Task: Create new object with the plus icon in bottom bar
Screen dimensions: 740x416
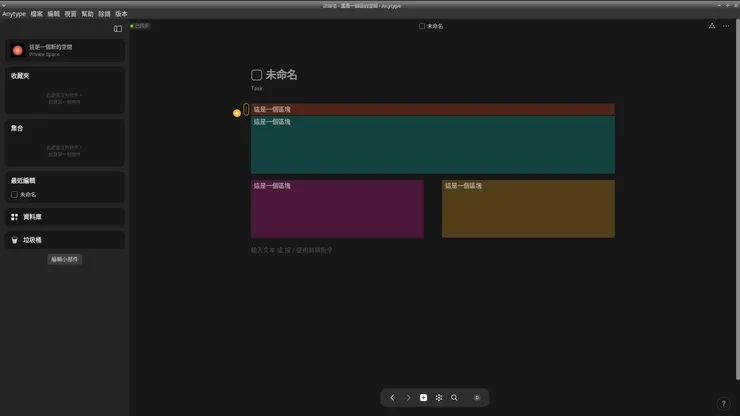Action: (x=423, y=398)
